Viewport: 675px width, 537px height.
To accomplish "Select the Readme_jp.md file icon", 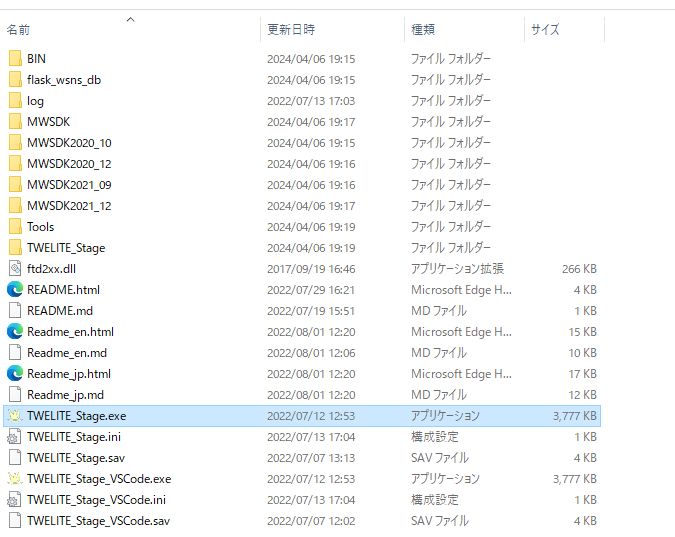I will click(15, 395).
